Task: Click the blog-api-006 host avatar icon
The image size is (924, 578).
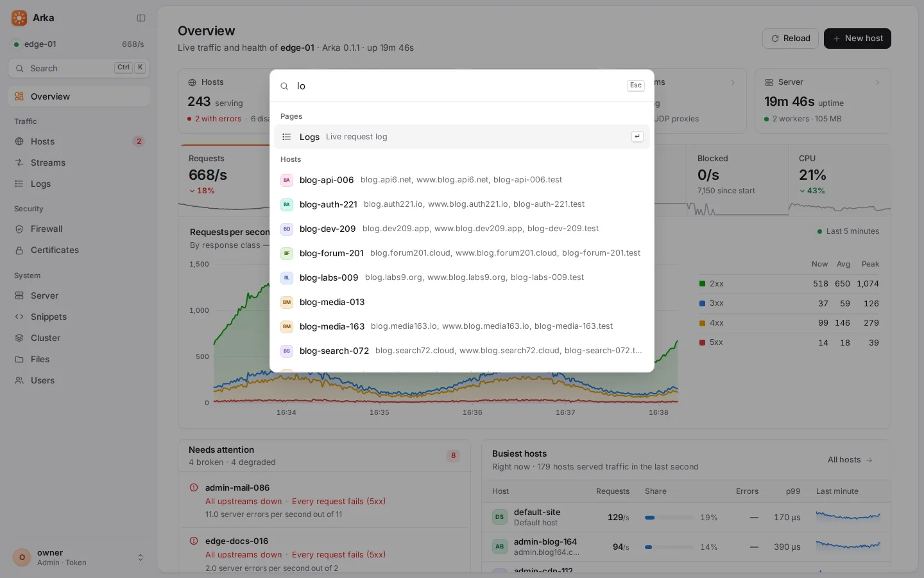Action: tap(287, 180)
